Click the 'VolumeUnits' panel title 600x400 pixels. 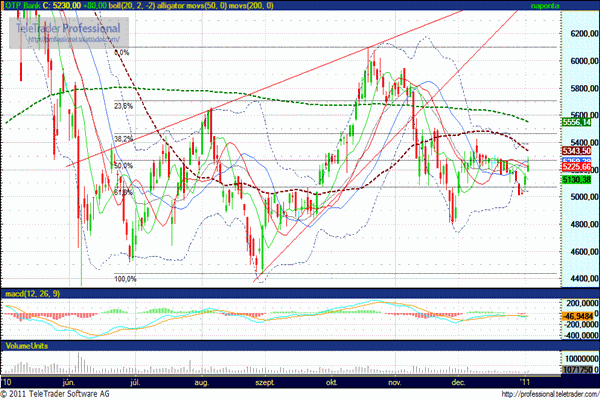(26, 346)
